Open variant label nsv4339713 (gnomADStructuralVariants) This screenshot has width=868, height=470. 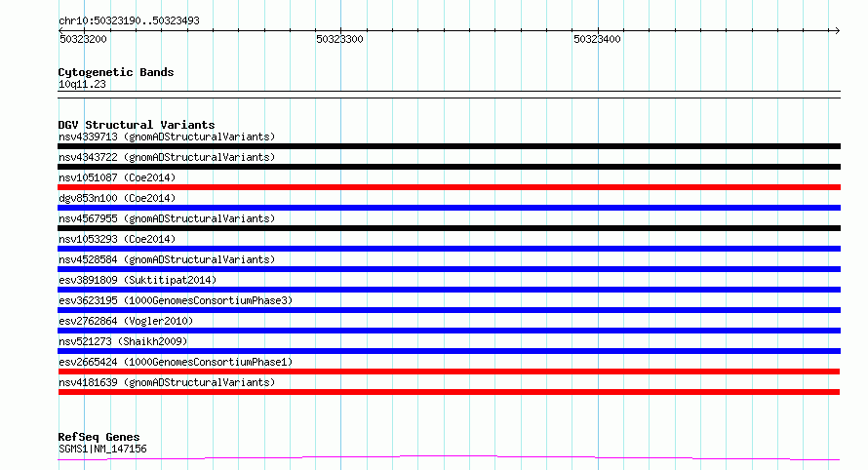click(167, 137)
